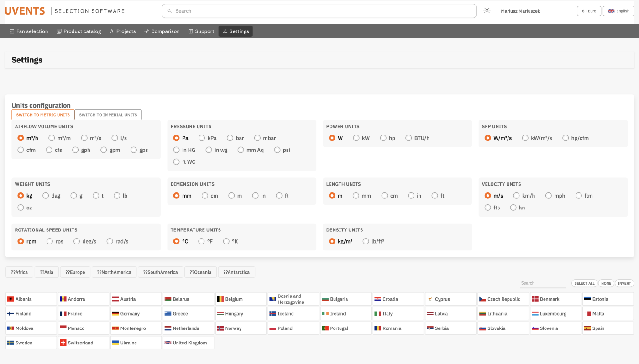Click the Projects icon in navigation
The height and width of the screenshot is (364, 639).
112,31
